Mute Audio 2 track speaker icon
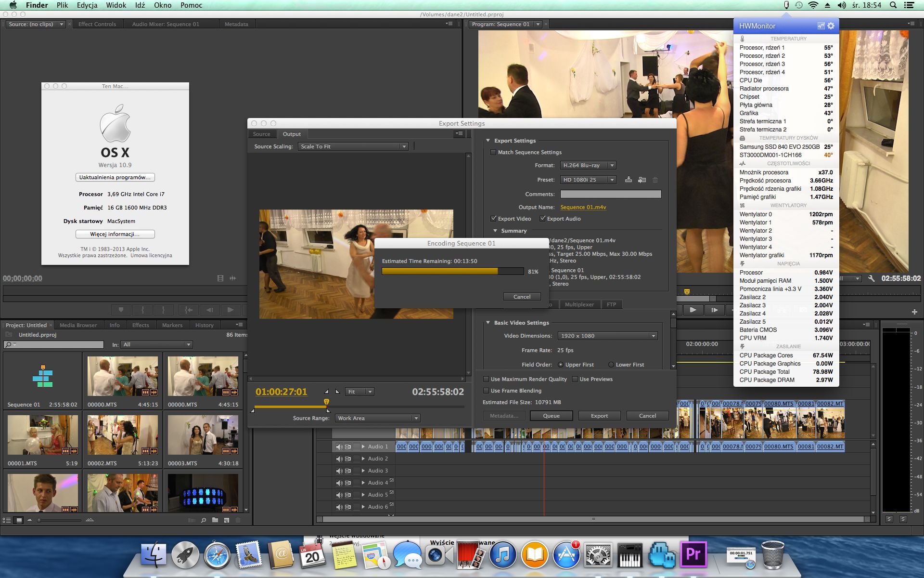This screenshot has height=578, width=924. point(339,459)
